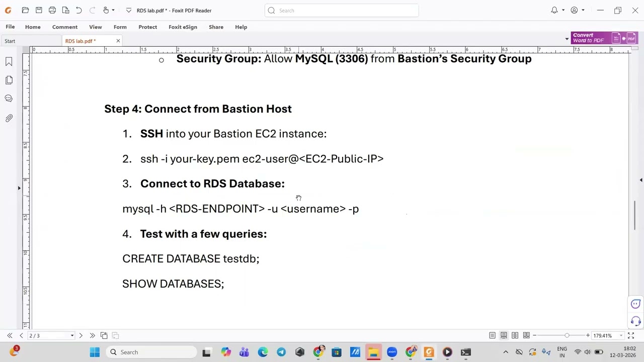Open the Form ribbon tab
Image resolution: width=644 pixels, height=362 pixels.
[x=120, y=27]
